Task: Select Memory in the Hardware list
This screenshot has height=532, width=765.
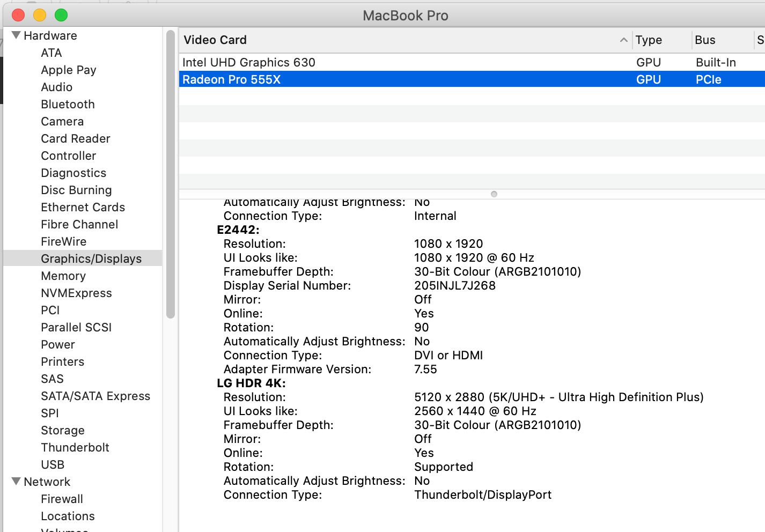Action: 63,276
